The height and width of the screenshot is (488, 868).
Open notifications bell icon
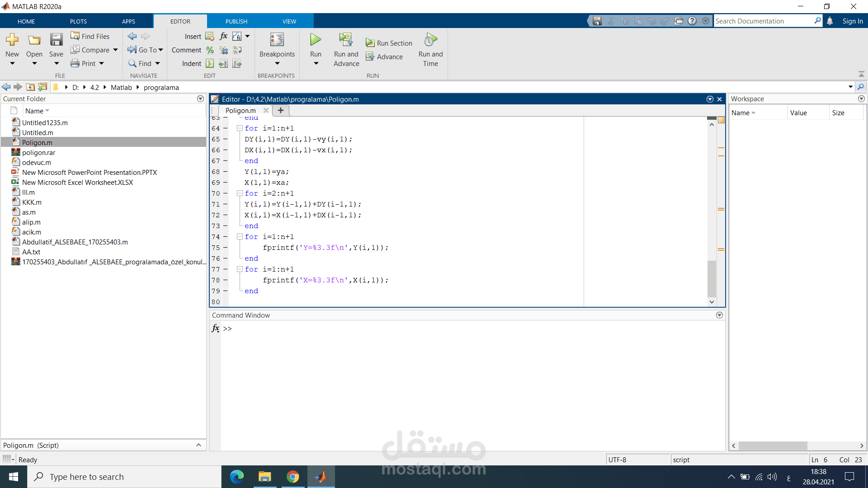pos(830,21)
